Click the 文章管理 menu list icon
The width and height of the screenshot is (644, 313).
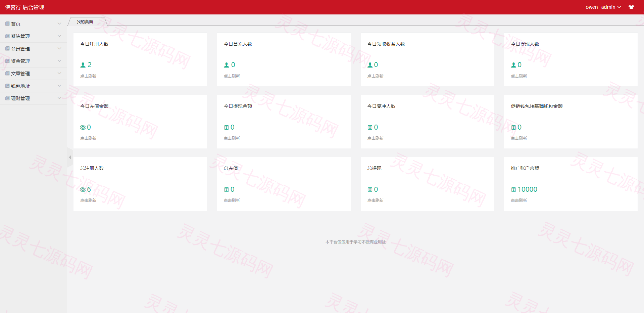click(x=7, y=73)
